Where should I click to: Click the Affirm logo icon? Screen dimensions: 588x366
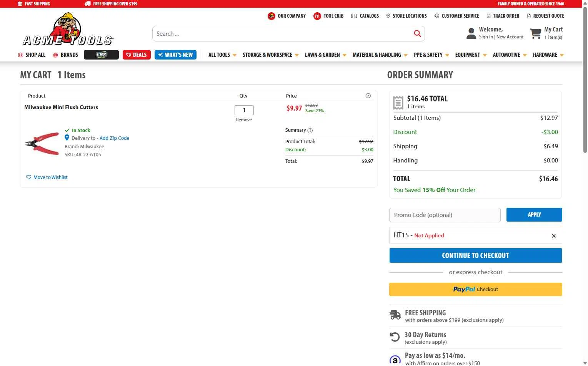click(395, 360)
